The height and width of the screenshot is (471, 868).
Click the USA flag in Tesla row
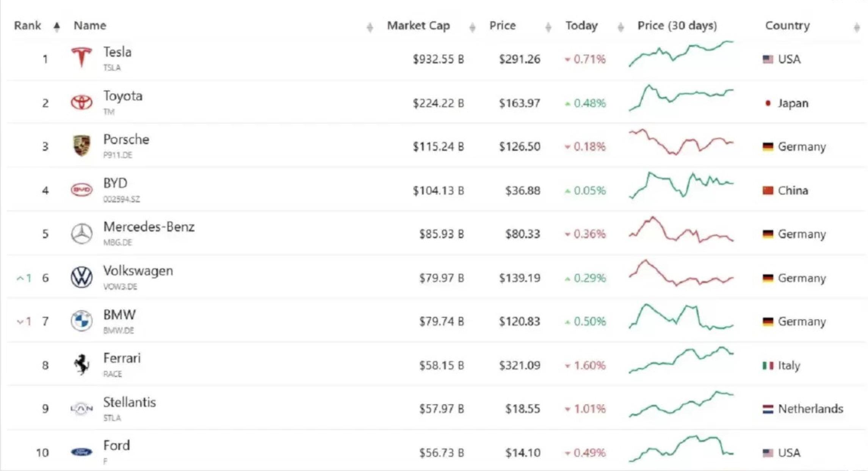click(768, 59)
